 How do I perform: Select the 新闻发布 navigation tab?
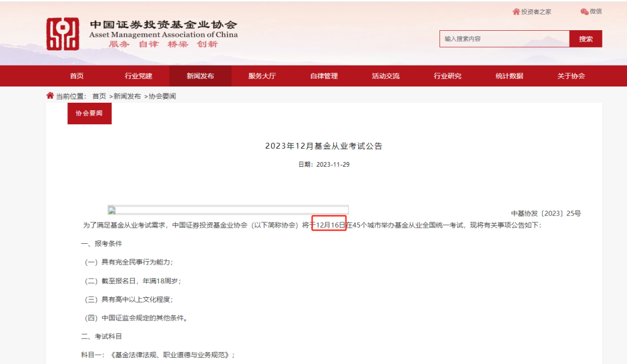click(x=200, y=76)
